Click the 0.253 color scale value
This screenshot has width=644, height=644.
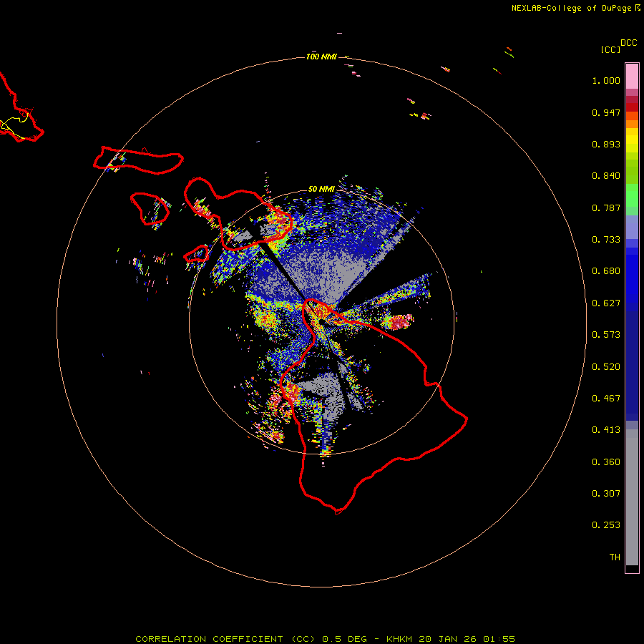pos(606,525)
